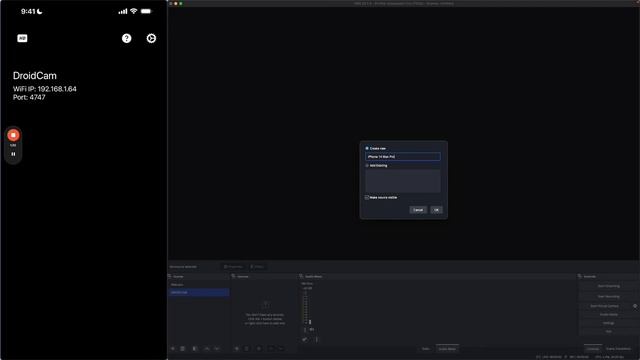Start Virtual Camera from the Controls dock
The height and width of the screenshot is (360, 640).
point(604,306)
